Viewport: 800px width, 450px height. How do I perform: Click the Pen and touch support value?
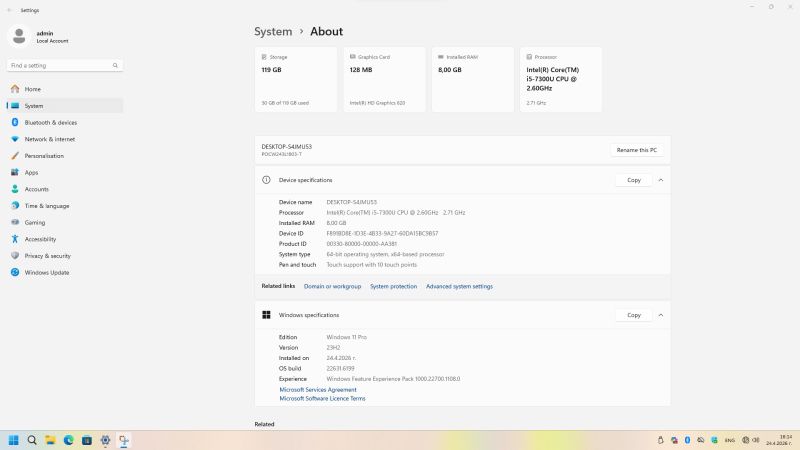(x=371, y=265)
